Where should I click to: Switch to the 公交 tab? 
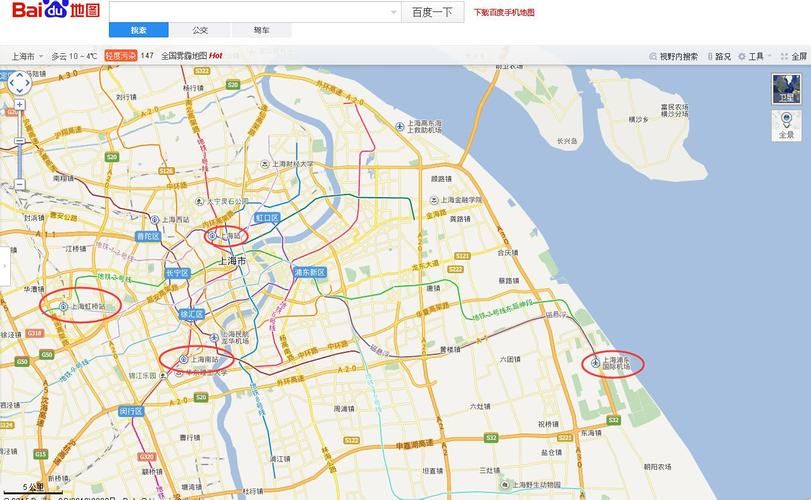coord(200,30)
